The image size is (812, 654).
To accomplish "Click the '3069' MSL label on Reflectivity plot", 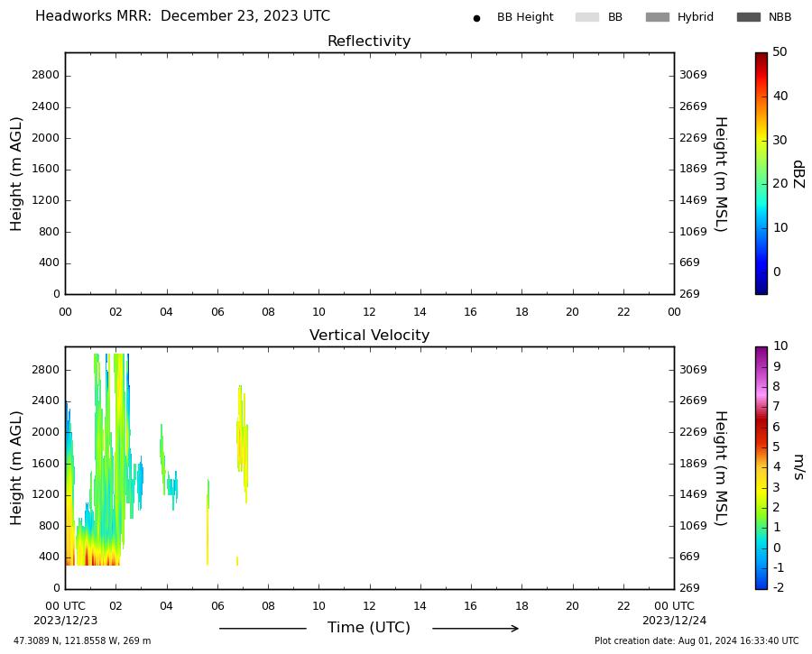I will [693, 75].
